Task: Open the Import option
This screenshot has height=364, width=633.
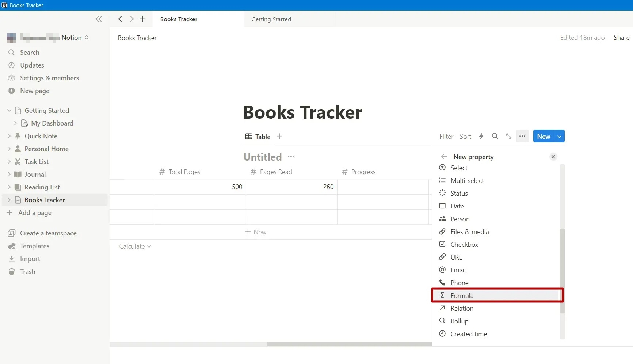Action: (x=29, y=258)
